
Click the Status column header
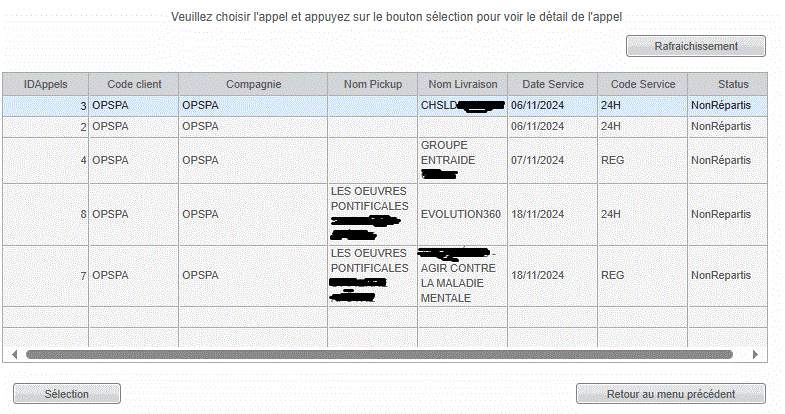pos(732,84)
